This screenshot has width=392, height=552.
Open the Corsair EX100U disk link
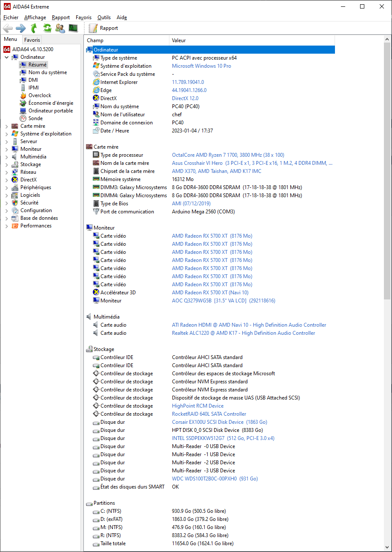coord(220,422)
